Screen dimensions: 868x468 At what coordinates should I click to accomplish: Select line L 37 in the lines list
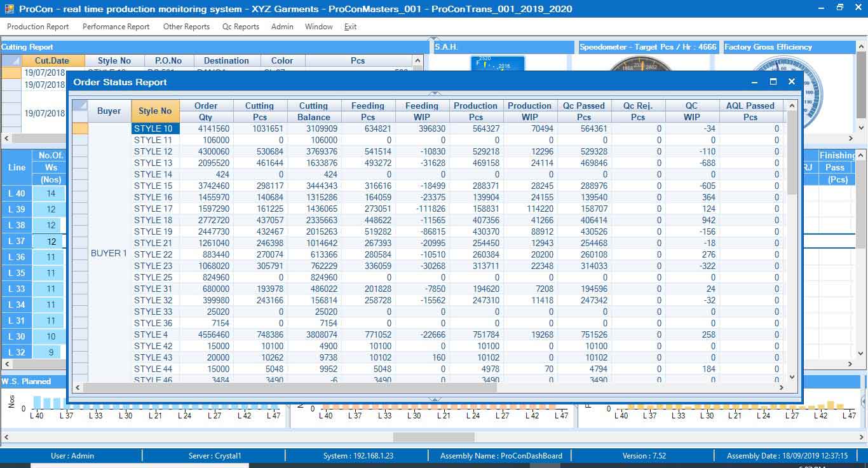[x=17, y=241]
